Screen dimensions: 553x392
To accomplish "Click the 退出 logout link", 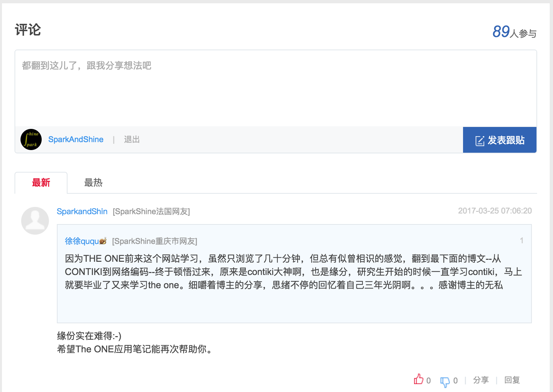I will (x=131, y=139).
